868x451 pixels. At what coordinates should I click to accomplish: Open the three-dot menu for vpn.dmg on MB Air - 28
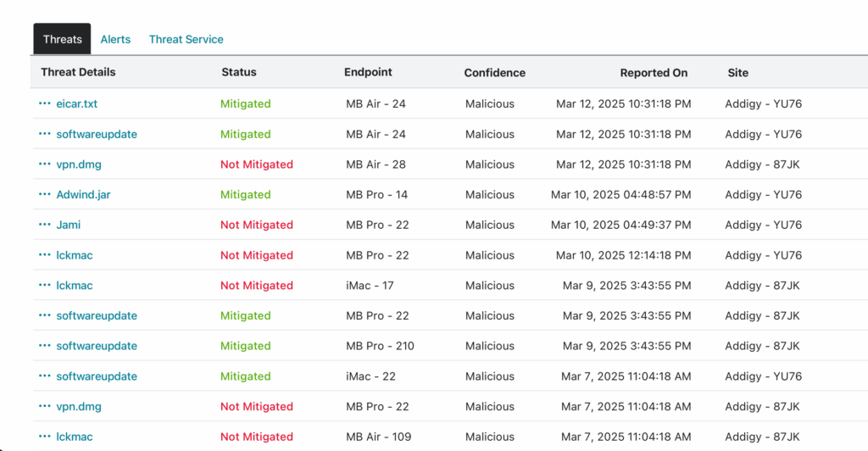click(45, 164)
